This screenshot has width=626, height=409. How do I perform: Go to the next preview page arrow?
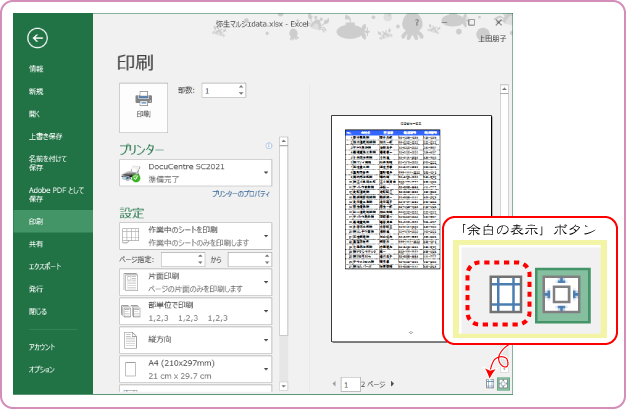pos(392,384)
